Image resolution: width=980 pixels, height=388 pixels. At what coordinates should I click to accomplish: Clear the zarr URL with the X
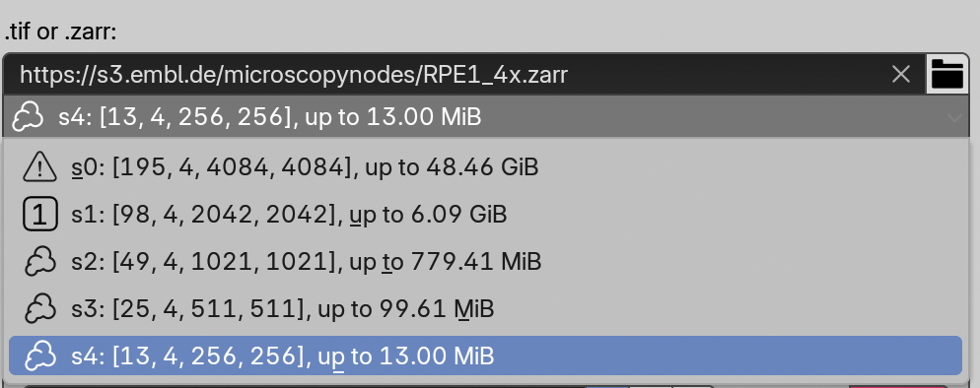coord(900,75)
